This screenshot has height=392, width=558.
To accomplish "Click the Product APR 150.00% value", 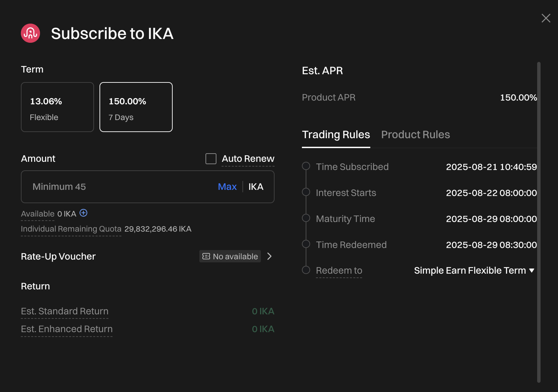I will (x=518, y=97).
